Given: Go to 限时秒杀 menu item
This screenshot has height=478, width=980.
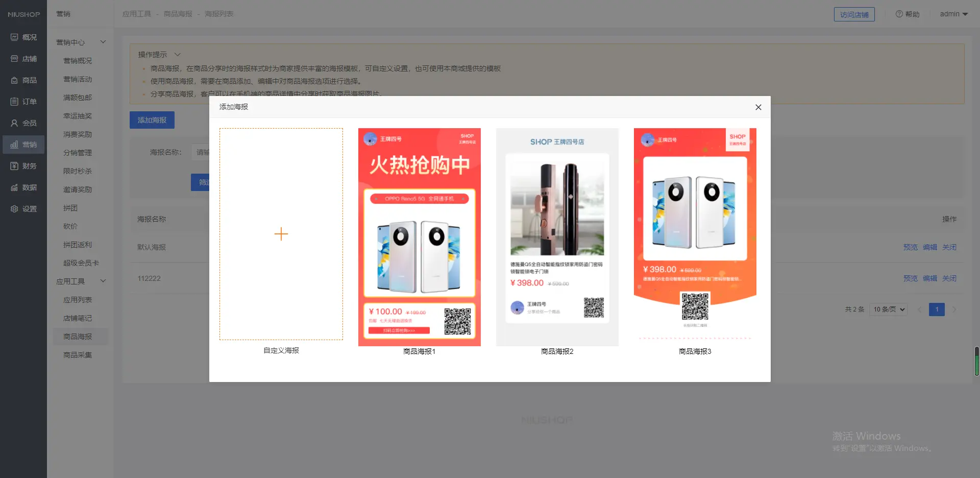Looking at the screenshot, I should point(78,171).
